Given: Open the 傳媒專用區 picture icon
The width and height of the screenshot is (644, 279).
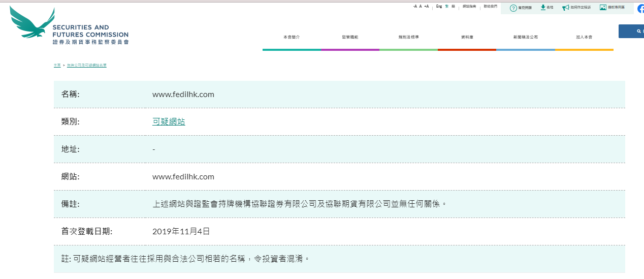Looking at the screenshot, I should click(x=603, y=8).
